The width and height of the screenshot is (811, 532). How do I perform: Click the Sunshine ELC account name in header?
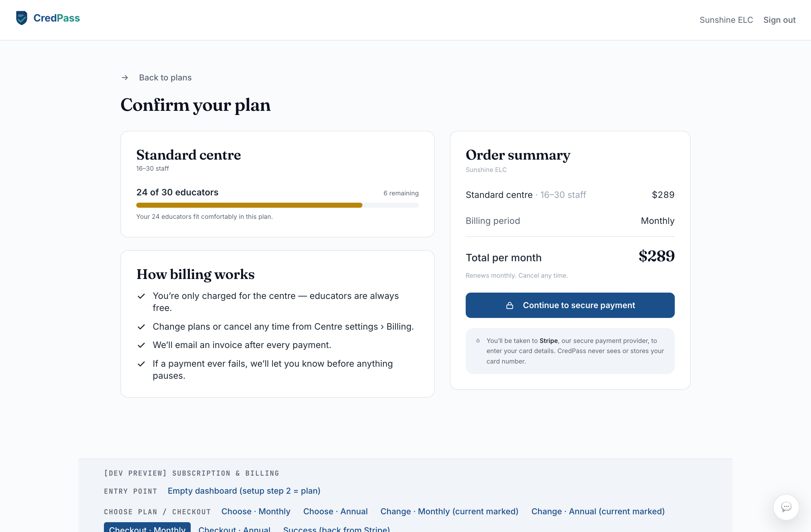pos(726,20)
